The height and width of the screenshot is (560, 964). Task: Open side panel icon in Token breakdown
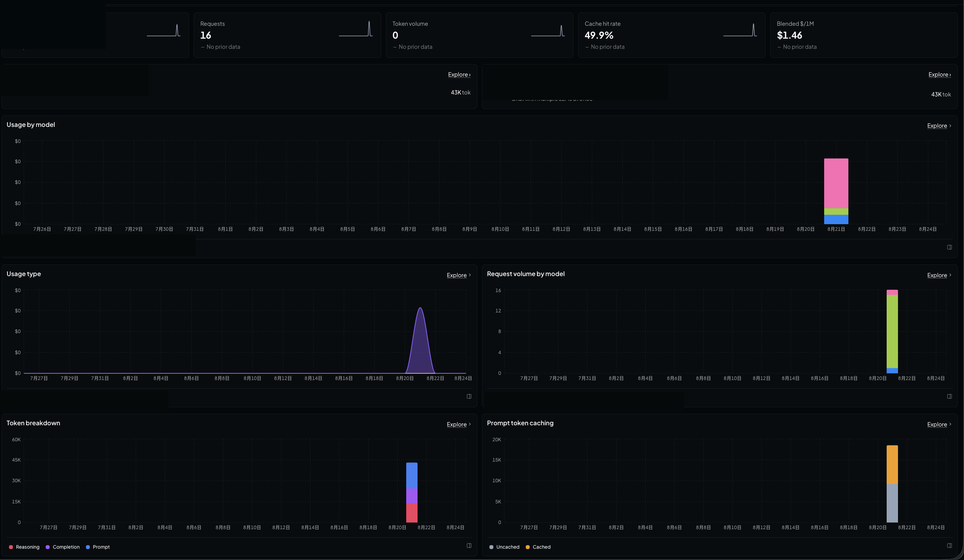tap(469, 546)
